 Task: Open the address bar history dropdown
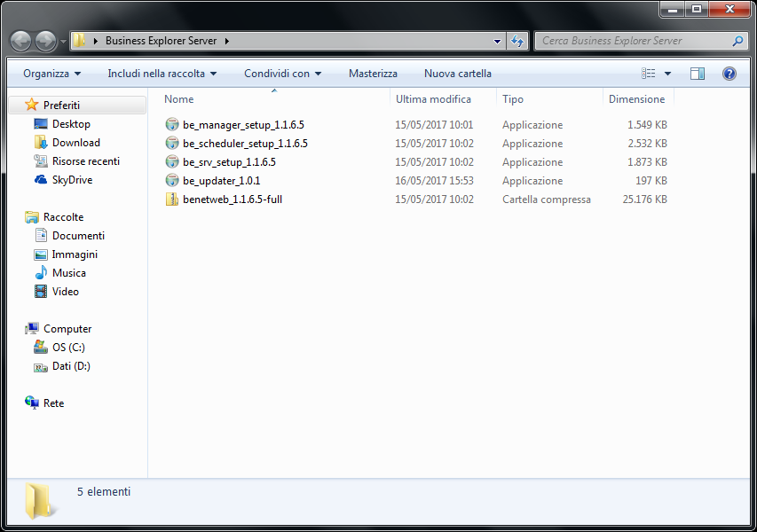tap(497, 41)
